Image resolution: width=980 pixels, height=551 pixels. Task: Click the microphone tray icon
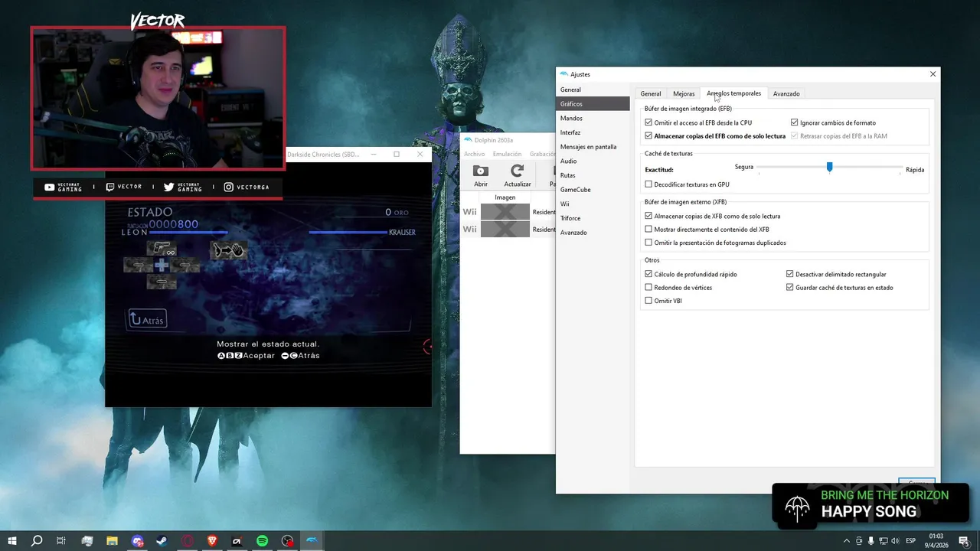[x=871, y=541]
